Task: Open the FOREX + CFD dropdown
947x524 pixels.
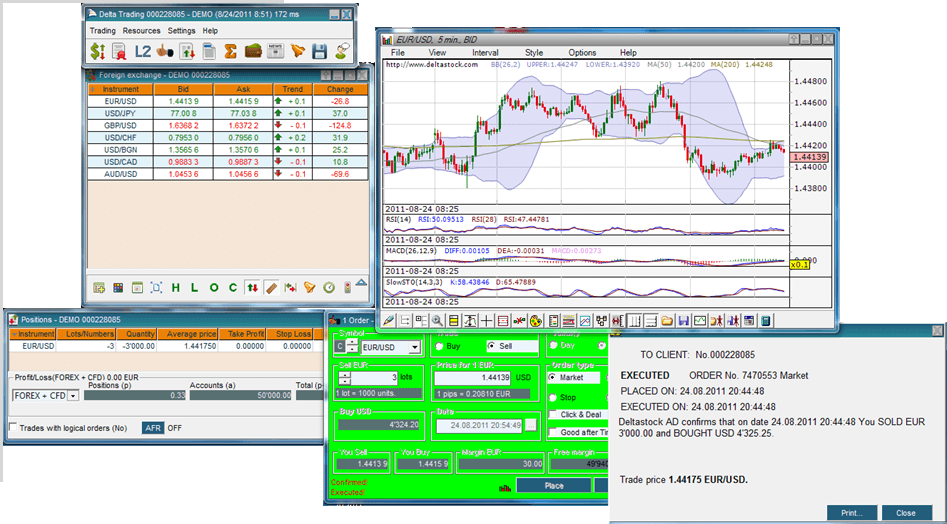Action: click(x=73, y=396)
